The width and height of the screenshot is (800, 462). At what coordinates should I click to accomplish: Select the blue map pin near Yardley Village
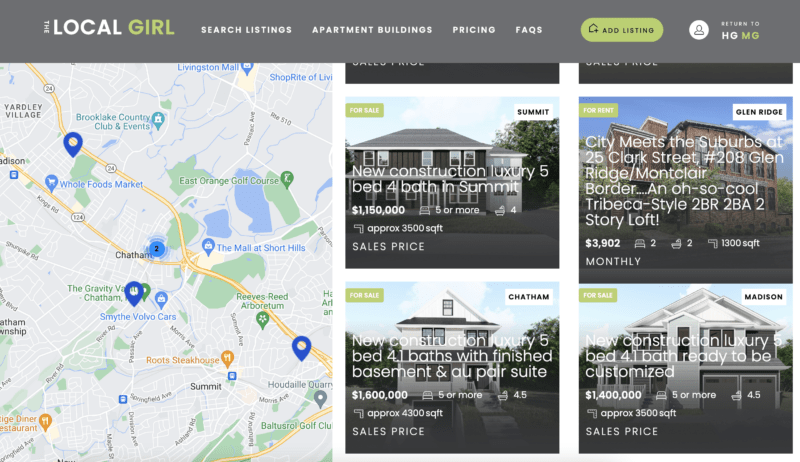pos(73,144)
